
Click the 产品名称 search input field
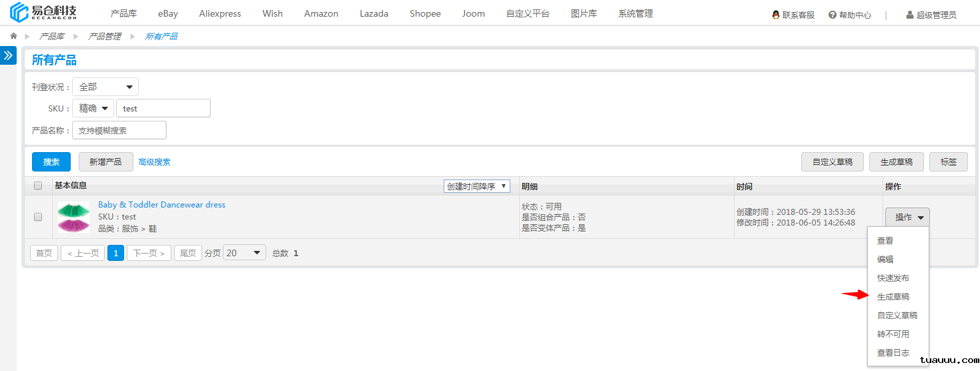click(x=119, y=130)
